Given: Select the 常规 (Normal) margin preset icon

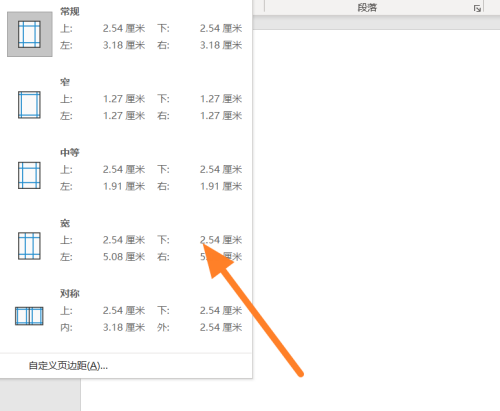Looking at the screenshot, I should pos(30,34).
